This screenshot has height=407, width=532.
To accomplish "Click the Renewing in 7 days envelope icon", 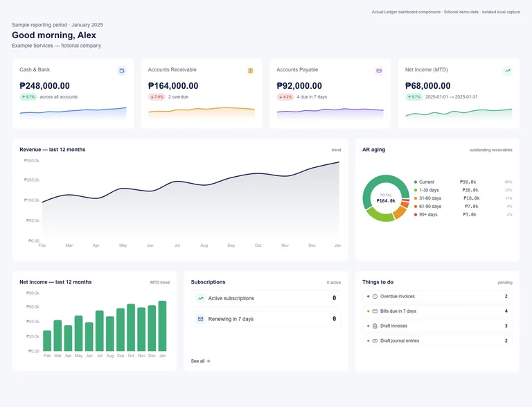I will 201,319.
